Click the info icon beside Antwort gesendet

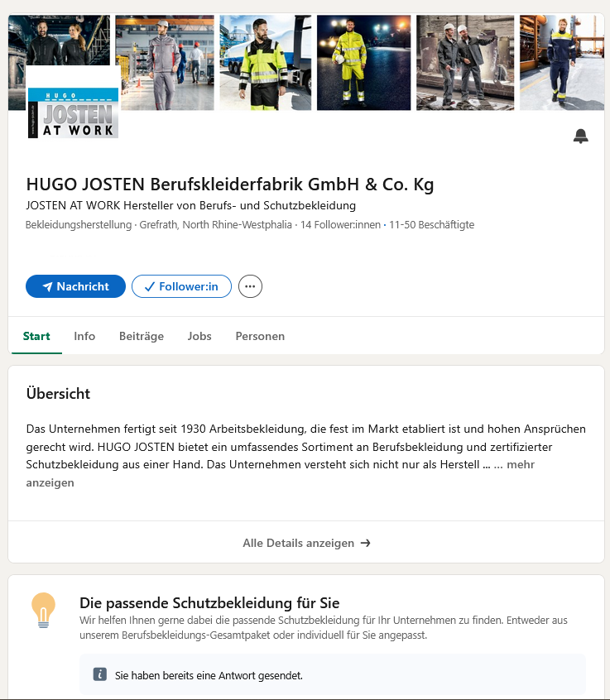point(100,674)
